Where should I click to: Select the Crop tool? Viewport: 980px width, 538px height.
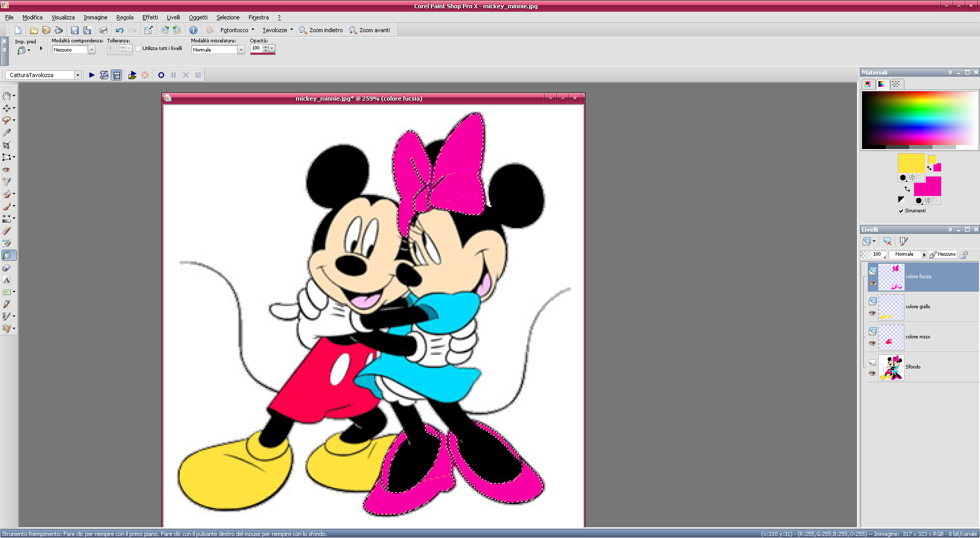[7, 144]
